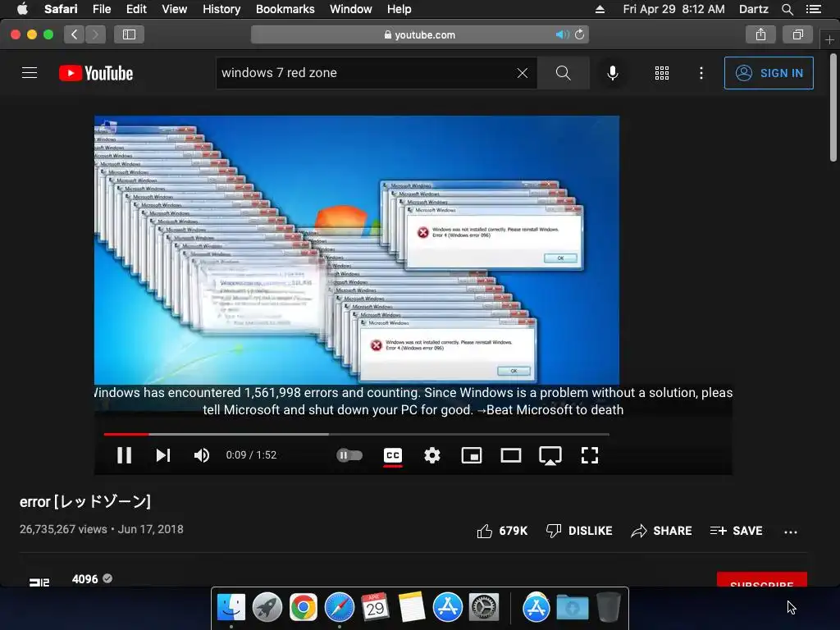
Task: Open the YouTube apps grid
Action: [x=662, y=73]
